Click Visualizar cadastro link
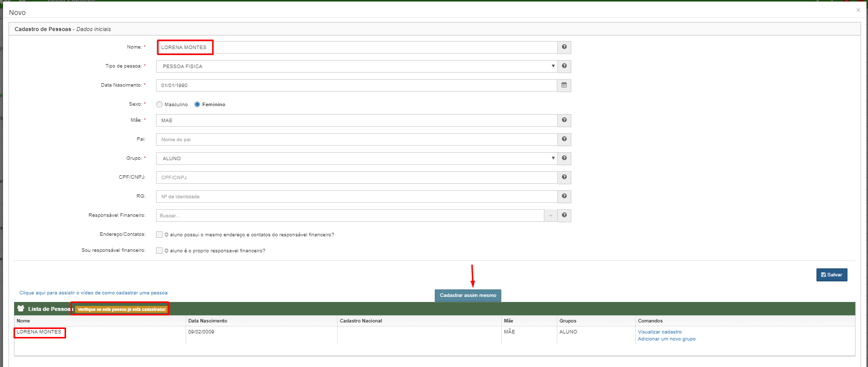The image size is (868, 367). pos(659,332)
